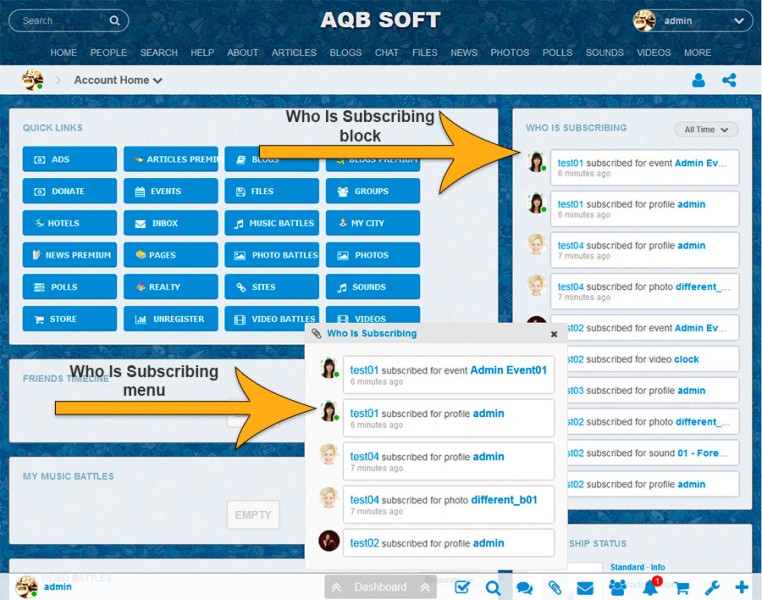This screenshot has width=762, height=600.
Task: Expand the Dashboard bar at the bottom
Action: (380, 587)
